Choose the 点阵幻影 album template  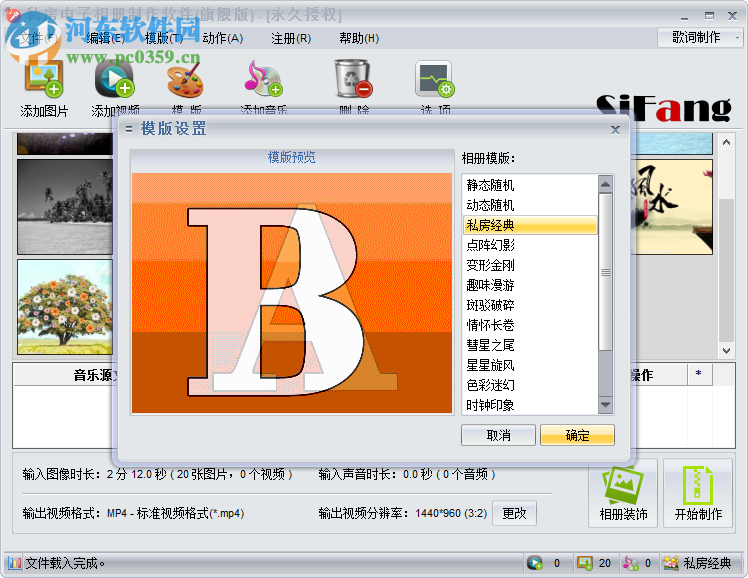point(490,245)
